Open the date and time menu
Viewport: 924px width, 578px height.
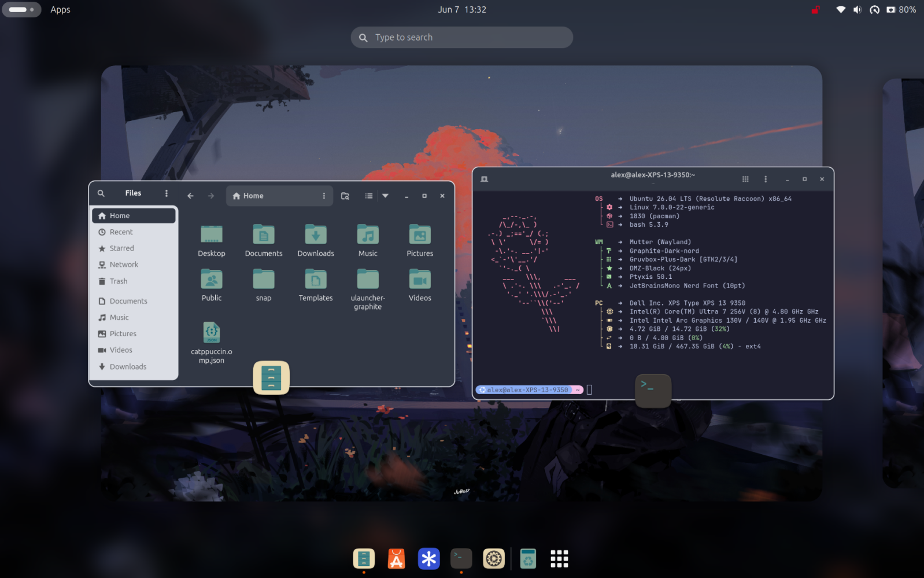point(462,10)
